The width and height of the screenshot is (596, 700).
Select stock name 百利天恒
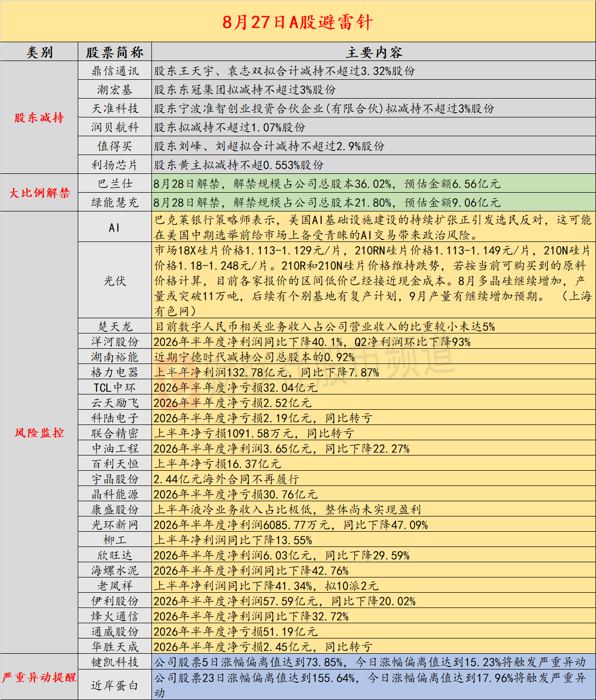(x=115, y=464)
